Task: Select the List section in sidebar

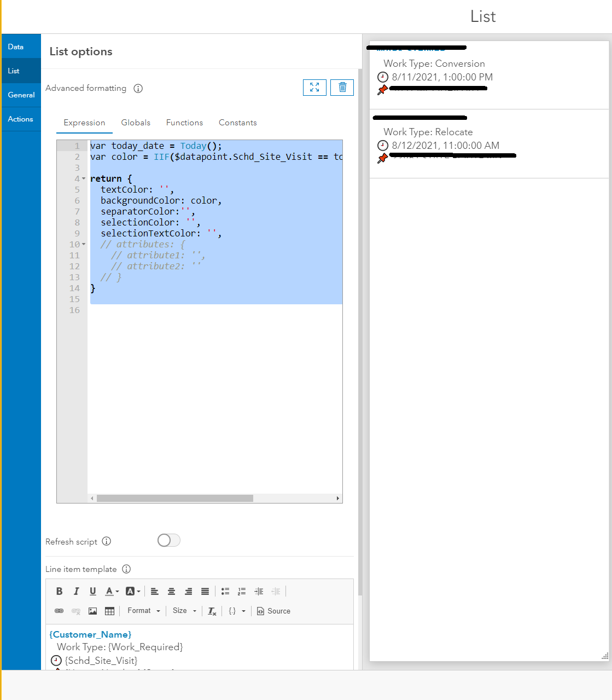Action: coord(21,71)
